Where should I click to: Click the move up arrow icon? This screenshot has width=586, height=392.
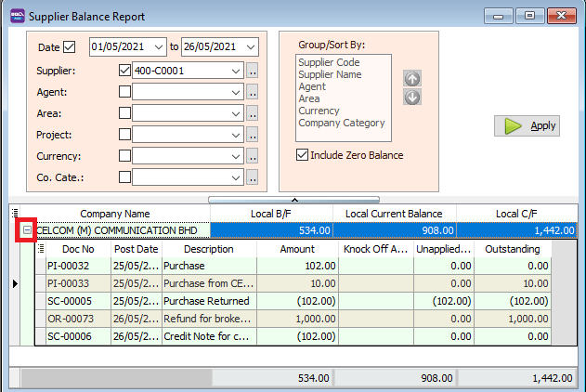pos(412,79)
